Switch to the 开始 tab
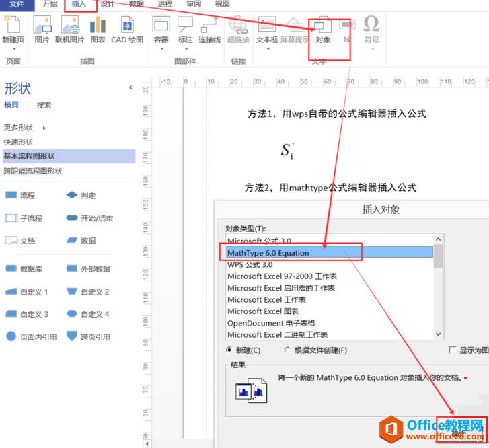This screenshot has width=489, height=448. [x=50, y=4]
